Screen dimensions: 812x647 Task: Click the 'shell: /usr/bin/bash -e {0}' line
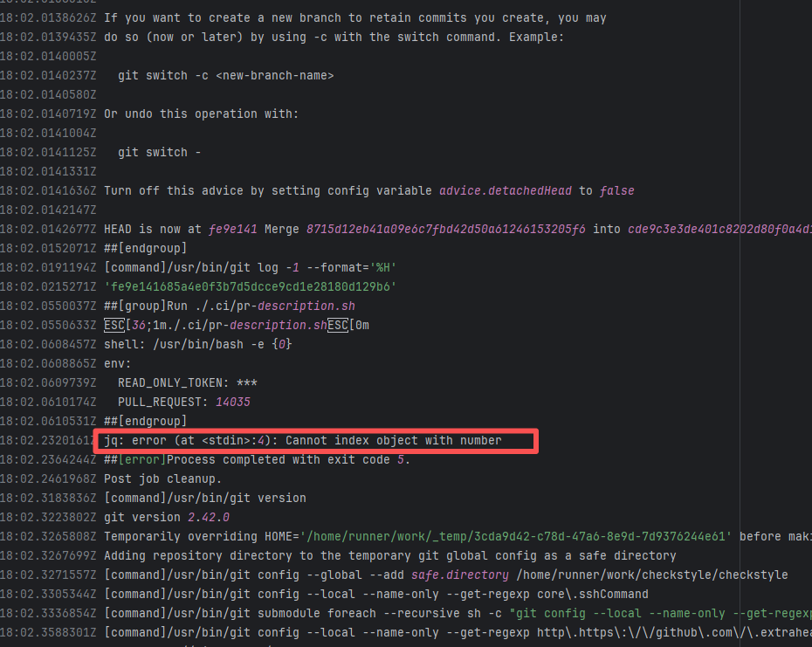click(x=197, y=344)
